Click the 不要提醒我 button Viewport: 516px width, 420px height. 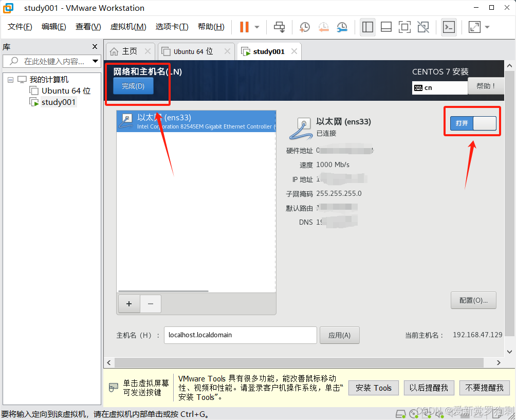pos(484,388)
